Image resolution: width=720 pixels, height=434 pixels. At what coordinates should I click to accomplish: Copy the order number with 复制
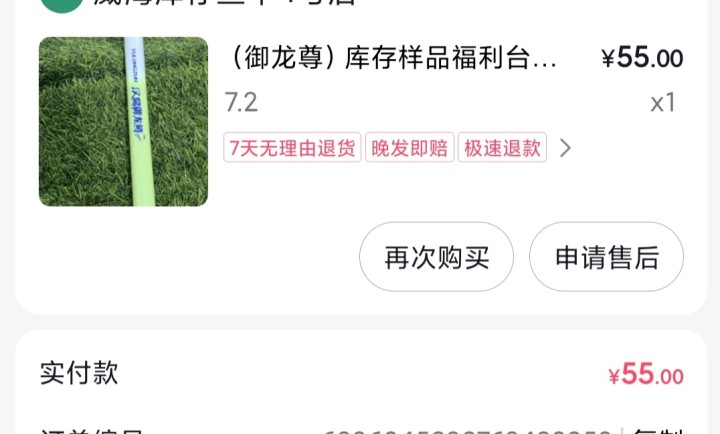[x=658, y=431]
